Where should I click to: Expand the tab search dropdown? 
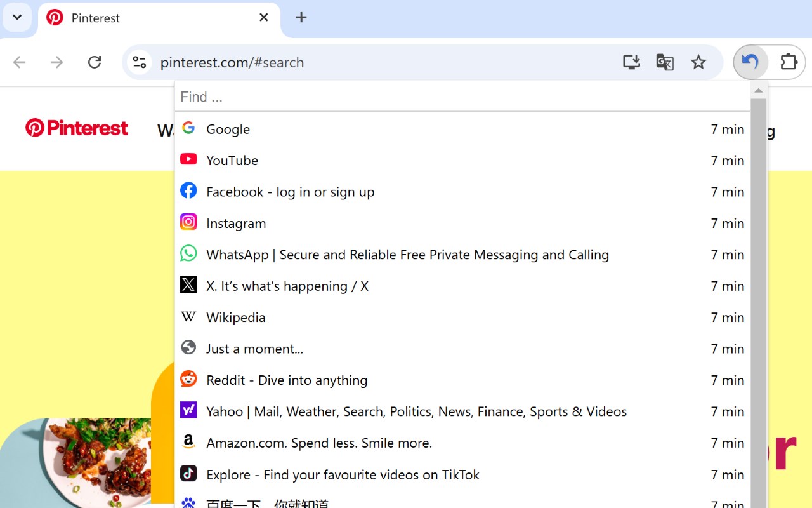pos(17,18)
